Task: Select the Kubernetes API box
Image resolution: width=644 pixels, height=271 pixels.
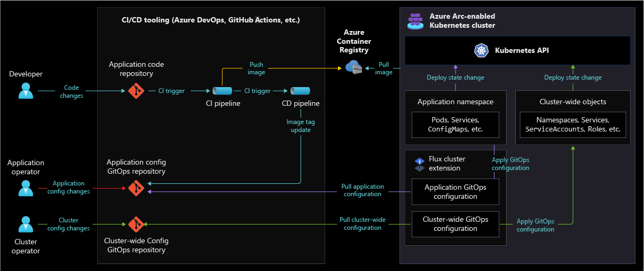Action: (517, 51)
